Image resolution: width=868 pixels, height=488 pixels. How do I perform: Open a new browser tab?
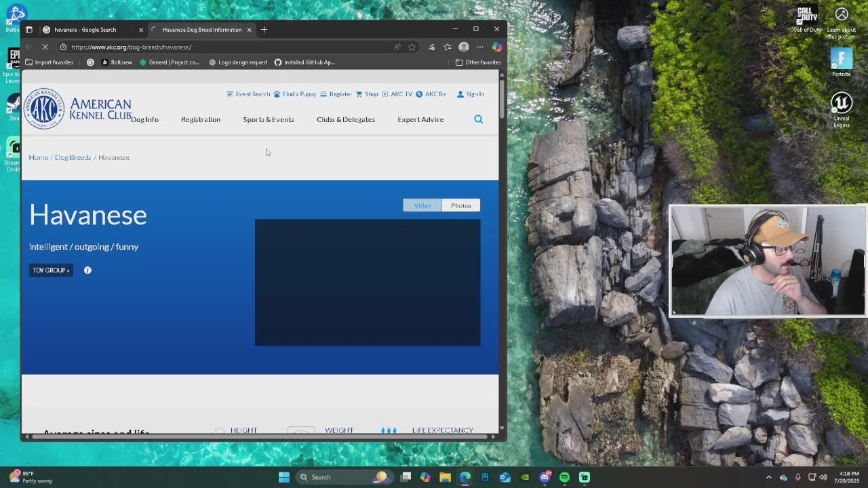tap(264, 30)
